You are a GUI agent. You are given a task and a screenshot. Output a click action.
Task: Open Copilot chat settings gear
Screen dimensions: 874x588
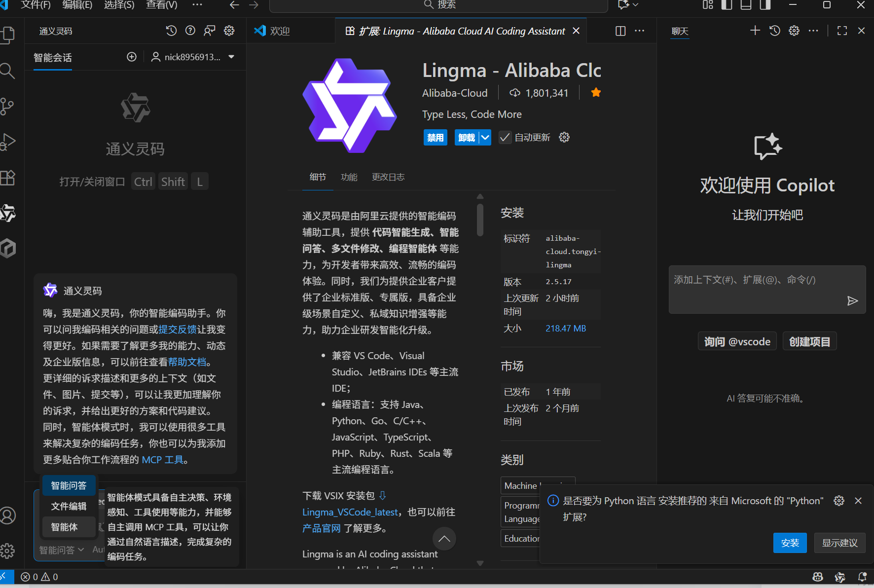tap(794, 31)
